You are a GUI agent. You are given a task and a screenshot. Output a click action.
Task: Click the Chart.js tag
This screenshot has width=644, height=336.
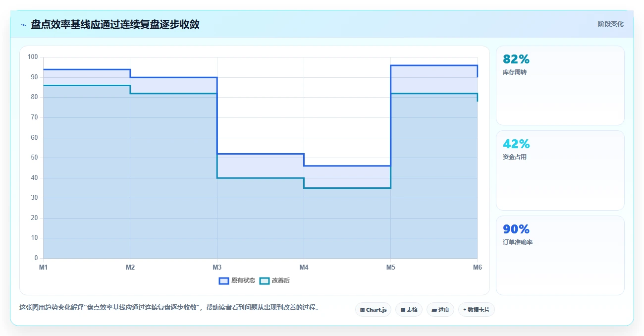[x=374, y=310]
